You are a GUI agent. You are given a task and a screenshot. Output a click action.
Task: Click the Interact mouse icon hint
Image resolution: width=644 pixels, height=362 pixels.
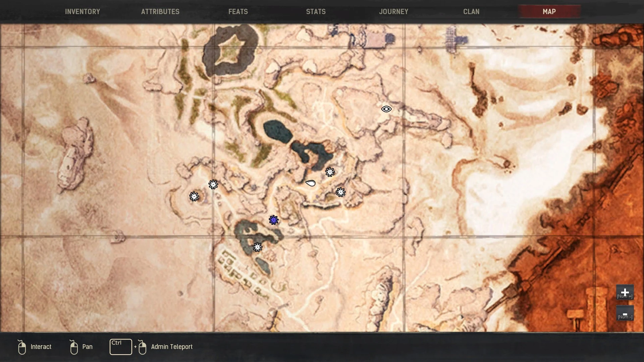coord(22,347)
